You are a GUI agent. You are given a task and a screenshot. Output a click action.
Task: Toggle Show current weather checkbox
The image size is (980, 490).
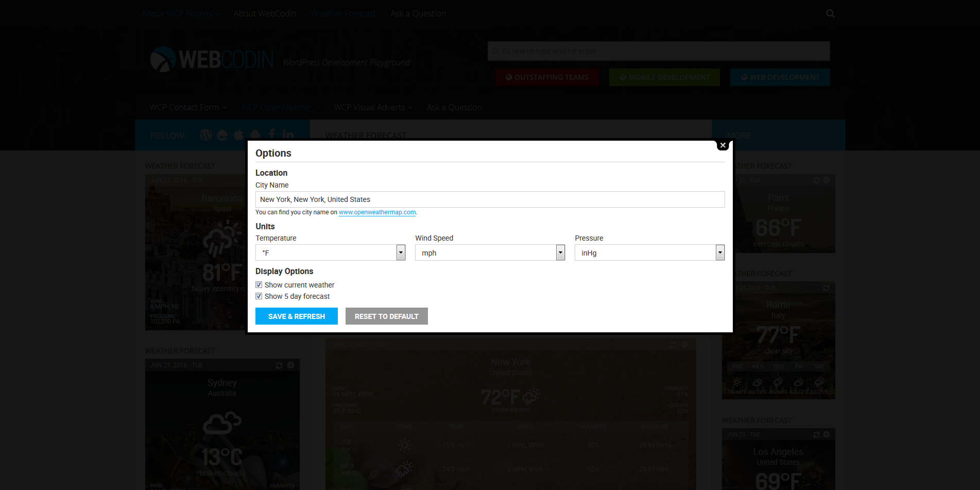259,285
